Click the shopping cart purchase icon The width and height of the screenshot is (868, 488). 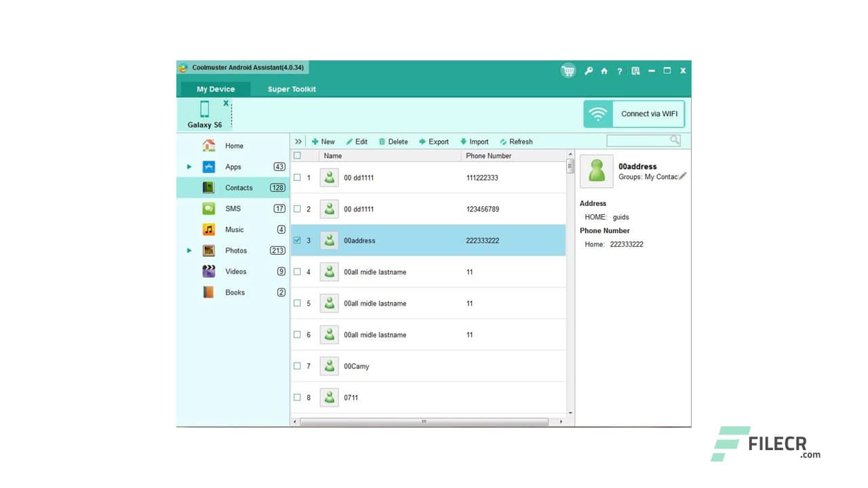[x=568, y=70]
